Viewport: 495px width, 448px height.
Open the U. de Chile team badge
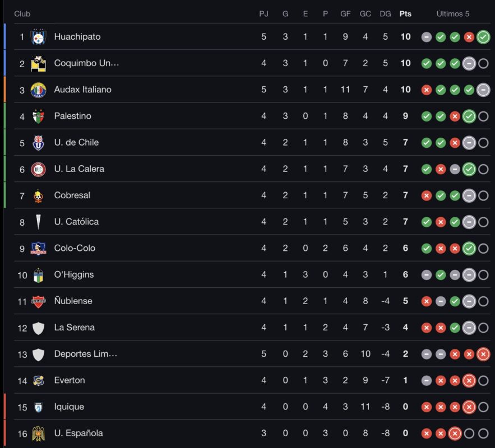[x=39, y=142]
